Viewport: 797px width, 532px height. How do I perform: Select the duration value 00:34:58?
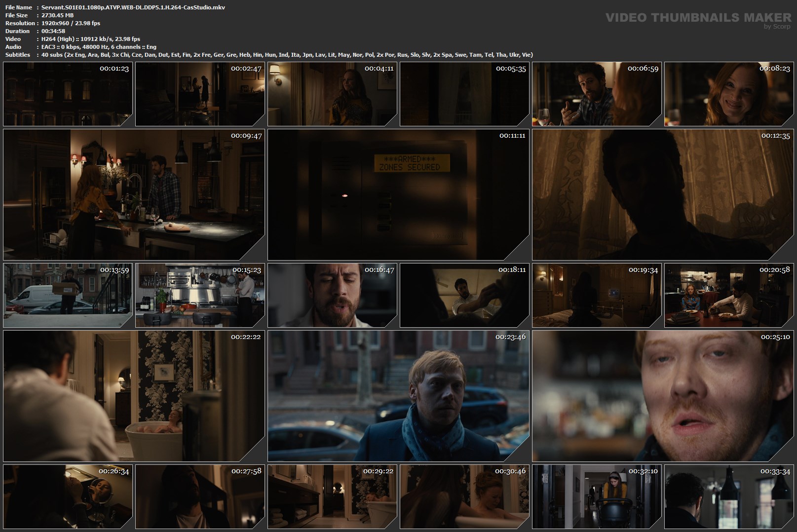coord(53,31)
